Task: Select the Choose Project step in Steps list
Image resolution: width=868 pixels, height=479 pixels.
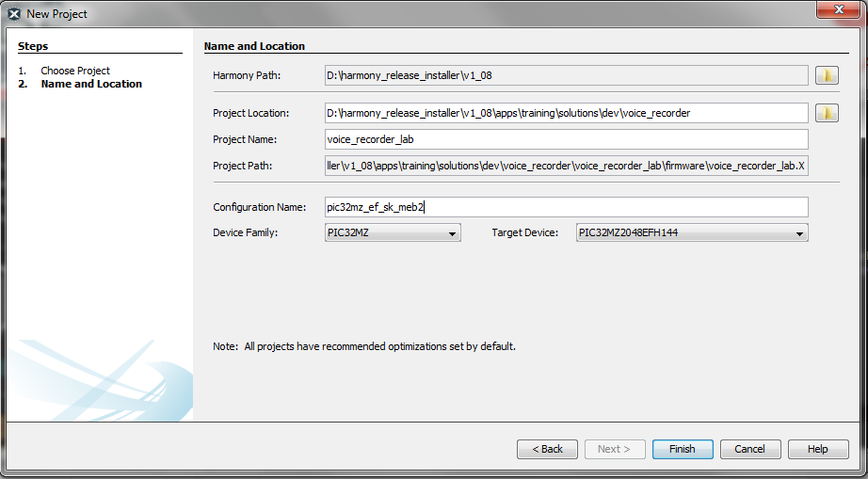Action: (x=75, y=71)
